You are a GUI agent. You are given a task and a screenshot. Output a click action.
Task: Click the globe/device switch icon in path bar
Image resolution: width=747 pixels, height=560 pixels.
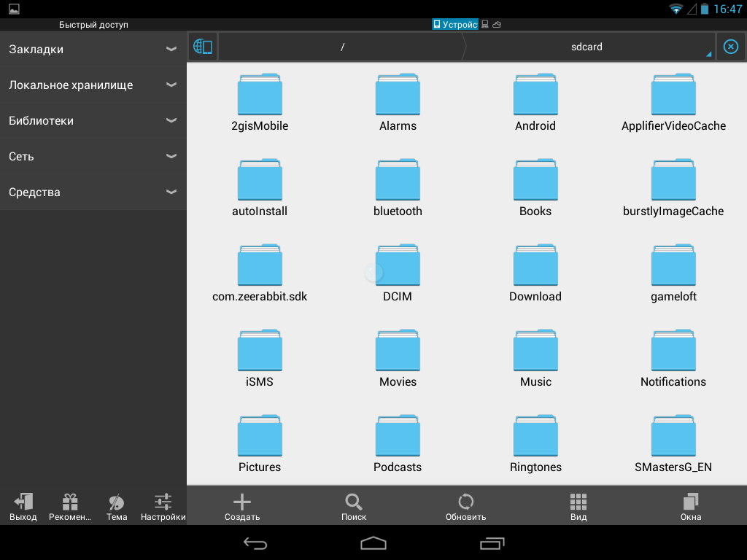[203, 47]
